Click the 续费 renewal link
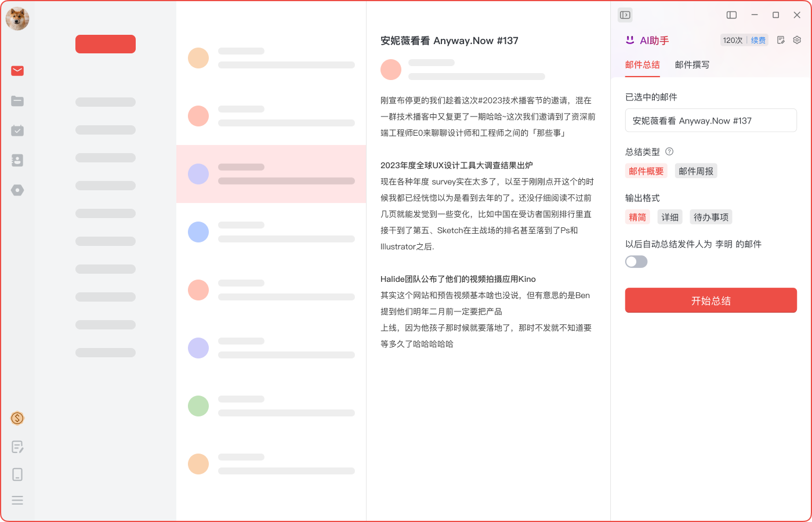812x522 pixels. click(758, 40)
